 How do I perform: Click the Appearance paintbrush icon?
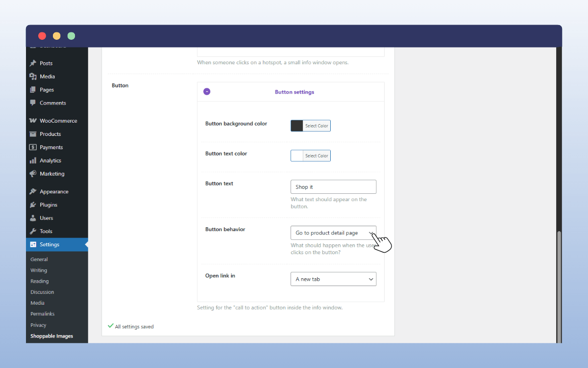click(x=33, y=192)
